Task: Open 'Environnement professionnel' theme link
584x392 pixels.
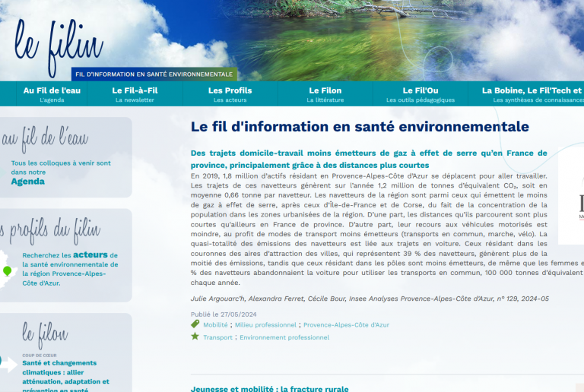Action: pyautogui.click(x=284, y=337)
